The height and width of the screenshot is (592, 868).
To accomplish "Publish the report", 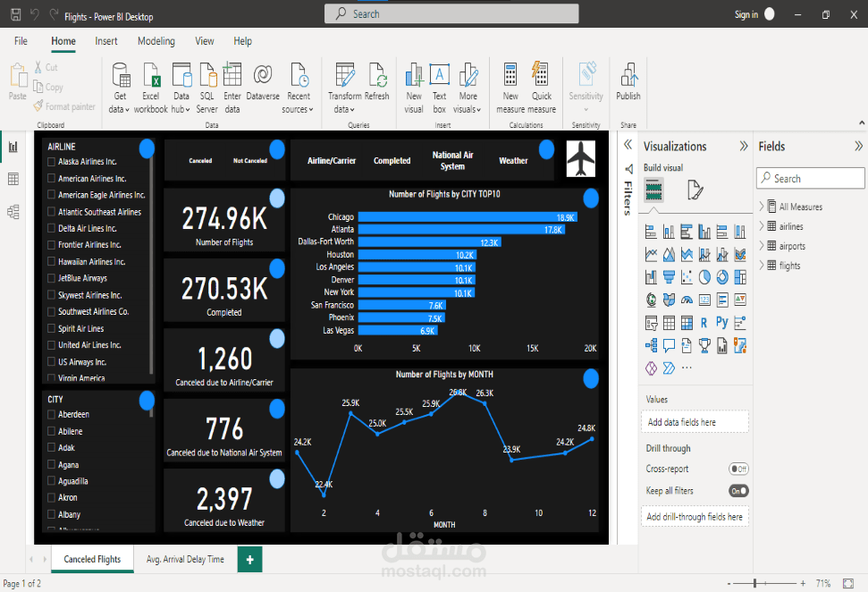I will pyautogui.click(x=628, y=82).
